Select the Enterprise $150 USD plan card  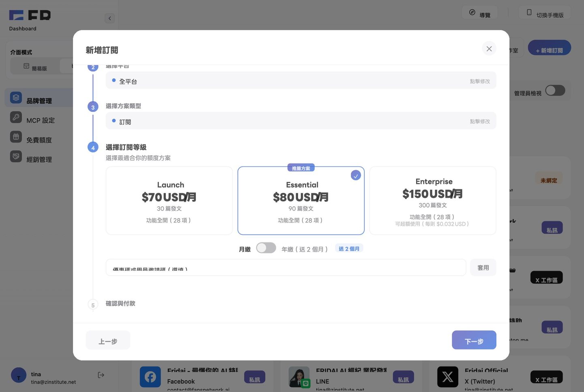pyautogui.click(x=433, y=201)
